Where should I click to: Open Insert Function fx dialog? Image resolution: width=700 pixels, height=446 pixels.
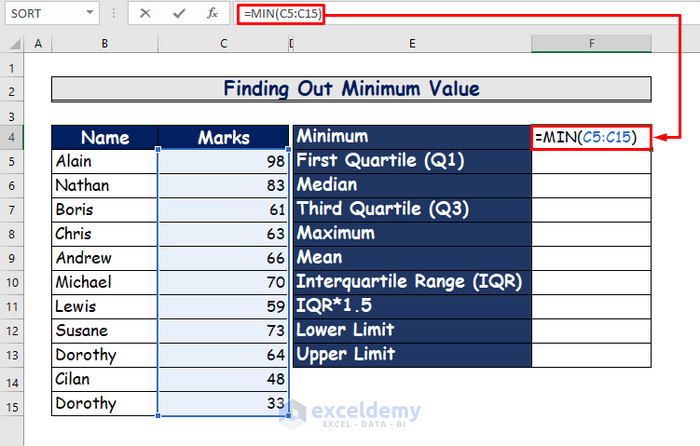pos(212,13)
